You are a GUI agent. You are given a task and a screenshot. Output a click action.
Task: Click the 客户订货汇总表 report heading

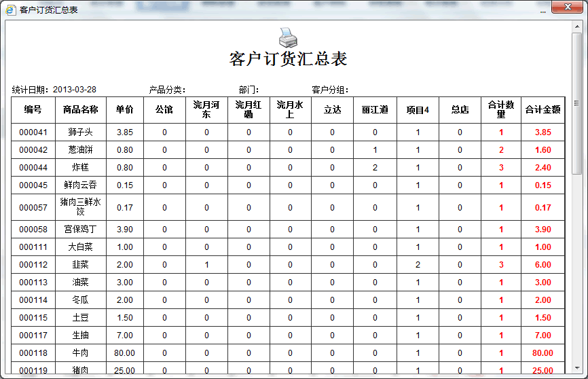[x=288, y=59]
